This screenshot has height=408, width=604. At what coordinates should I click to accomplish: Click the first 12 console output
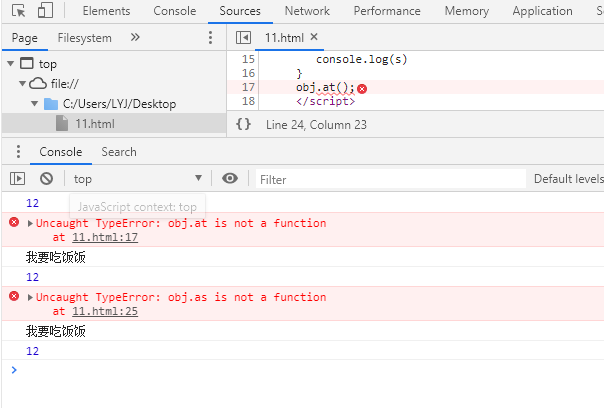pyautogui.click(x=33, y=203)
